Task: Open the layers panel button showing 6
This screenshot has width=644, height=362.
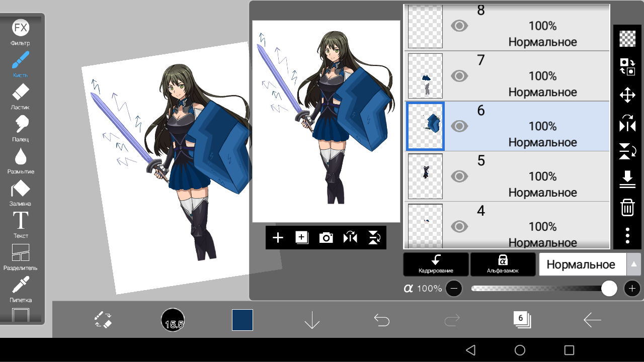Action: click(522, 319)
